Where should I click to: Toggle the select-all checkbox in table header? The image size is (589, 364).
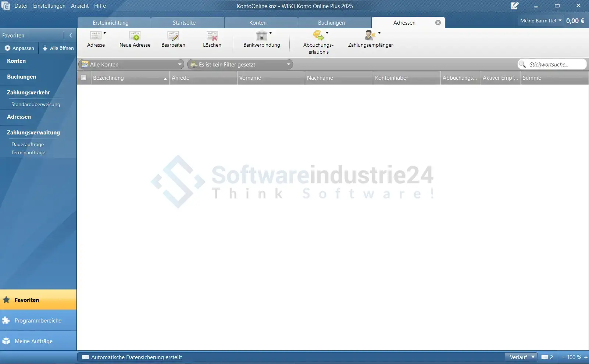click(x=83, y=78)
